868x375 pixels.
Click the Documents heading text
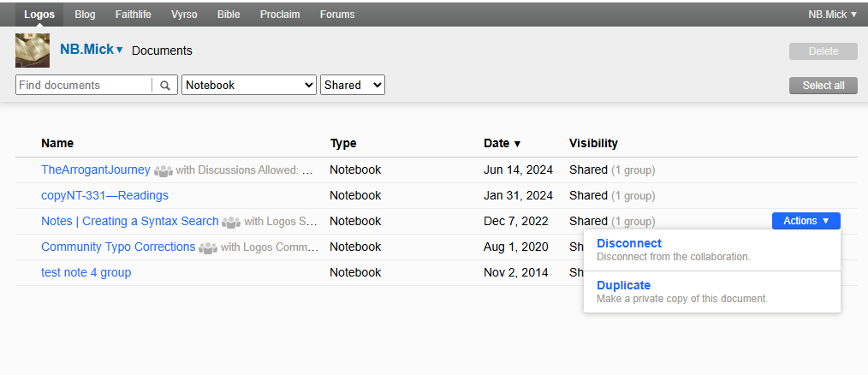[x=162, y=51]
